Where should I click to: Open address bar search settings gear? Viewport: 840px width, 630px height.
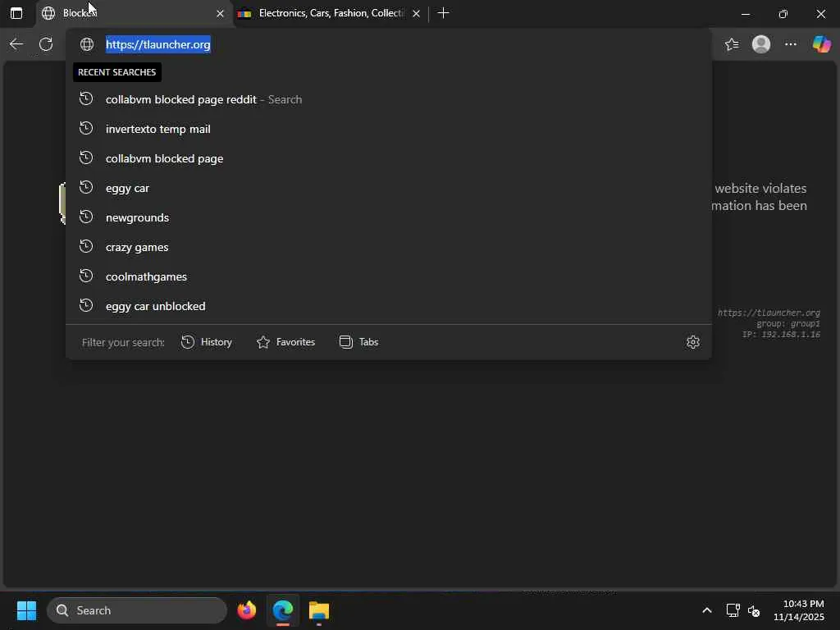coord(693,342)
